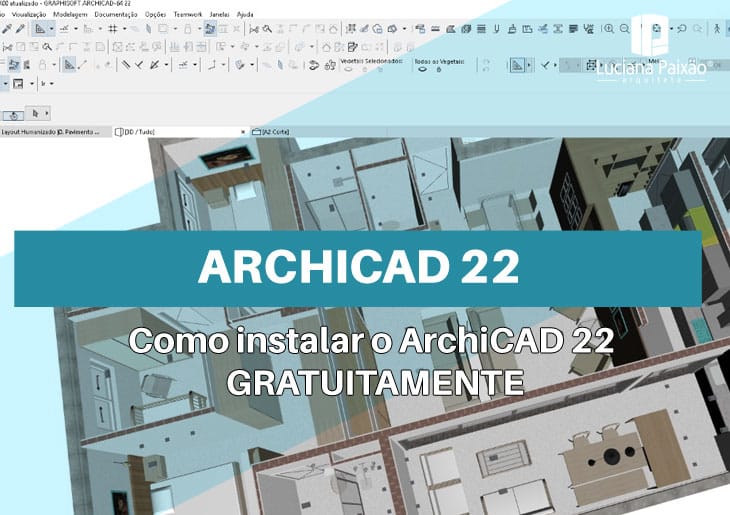Open dropdown beside the padlock icon

(x=54, y=65)
